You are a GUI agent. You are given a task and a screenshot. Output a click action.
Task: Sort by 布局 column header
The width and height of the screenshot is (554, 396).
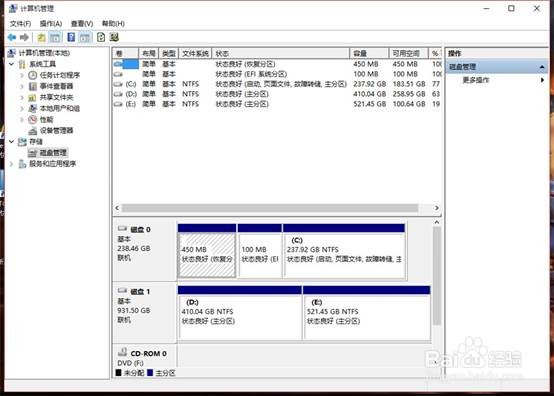(149, 53)
